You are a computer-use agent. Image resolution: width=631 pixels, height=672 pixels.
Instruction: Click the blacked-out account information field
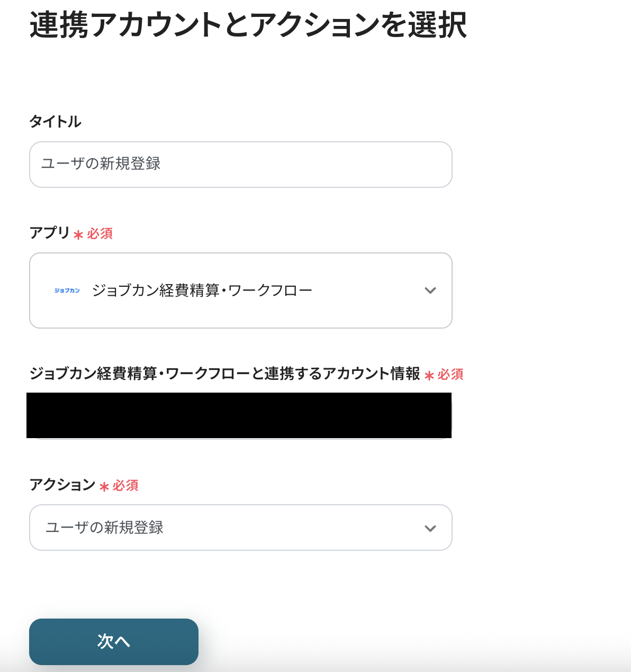pyautogui.click(x=239, y=415)
